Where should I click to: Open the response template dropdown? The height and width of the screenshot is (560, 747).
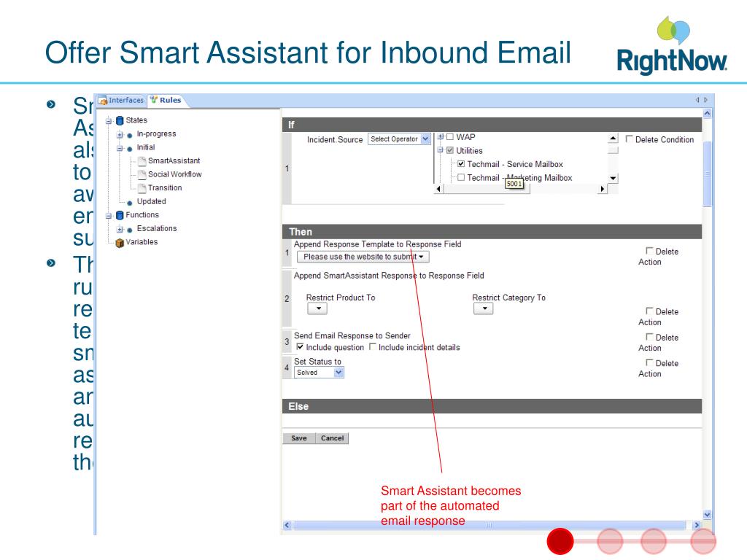(x=363, y=257)
